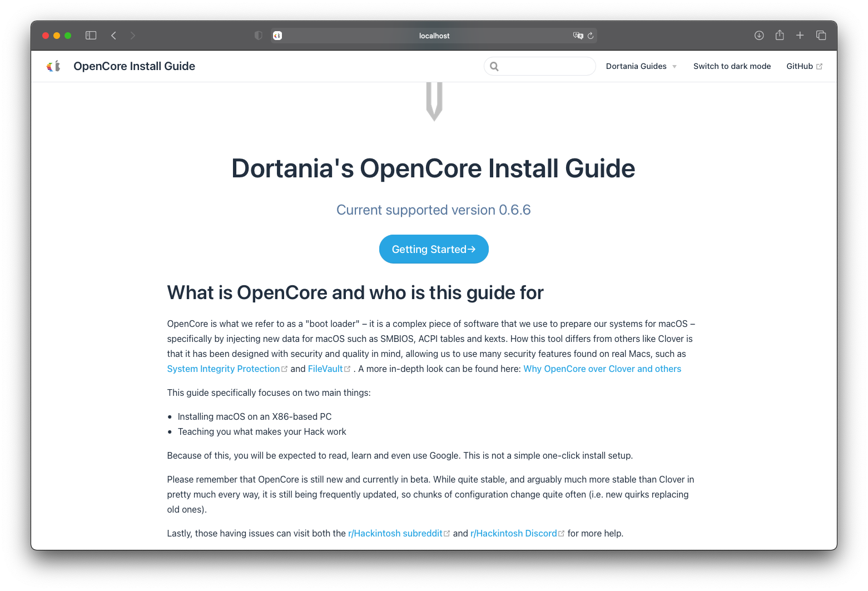Click 'Current supported version 0.6.6' text
Screen dimensions: 868x591
click(434, 210)
